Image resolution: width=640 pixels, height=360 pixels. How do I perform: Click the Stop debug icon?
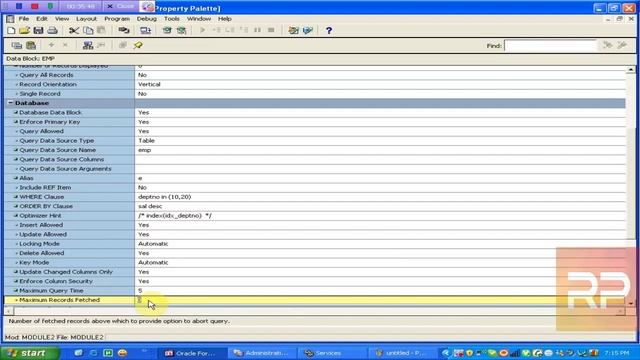[271, 31]
